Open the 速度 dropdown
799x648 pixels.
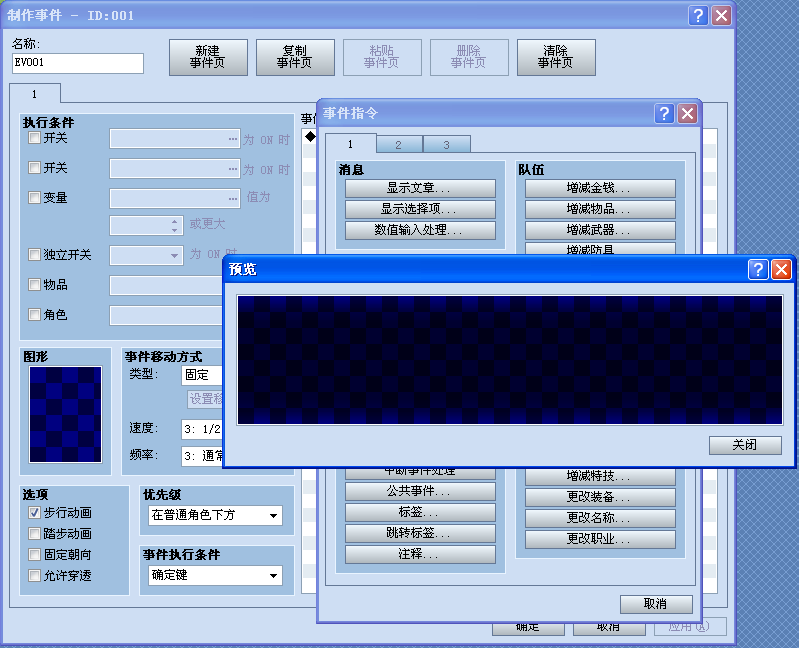pyautogui.click(x=202, y=429)
